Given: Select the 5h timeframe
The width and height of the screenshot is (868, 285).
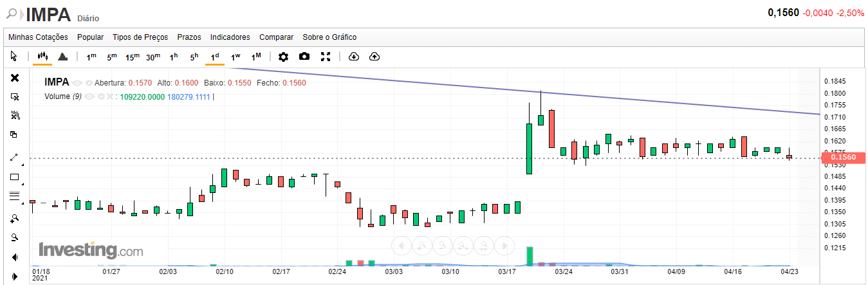Looking at the screenshot, I should [x=194, y=57].
